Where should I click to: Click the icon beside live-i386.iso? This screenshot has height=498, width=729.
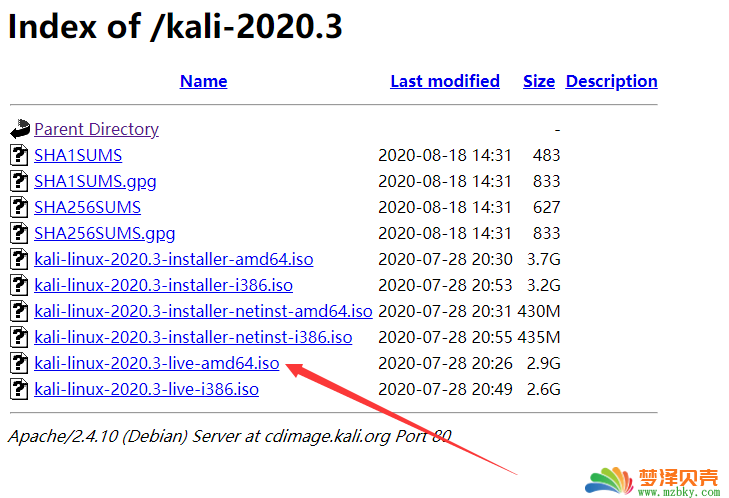click(19, 390)
